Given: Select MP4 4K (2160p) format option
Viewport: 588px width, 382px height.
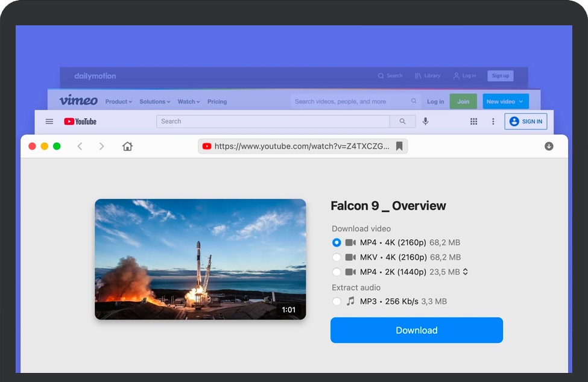Looking at the screenshot, I should [337, 243].
